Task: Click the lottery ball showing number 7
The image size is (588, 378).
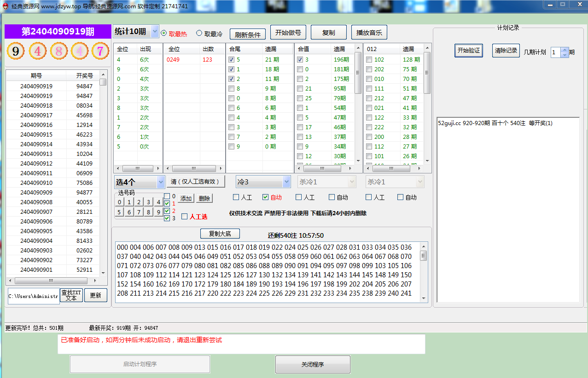Action: coord(100,51)
